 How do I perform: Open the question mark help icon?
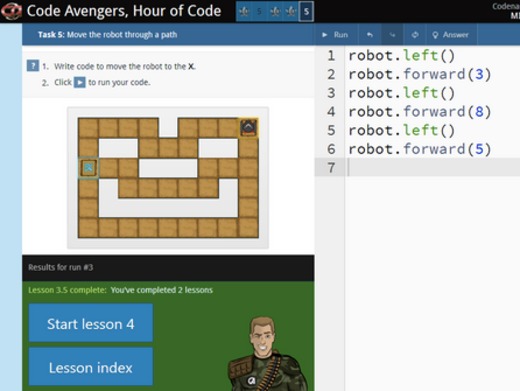33,66
